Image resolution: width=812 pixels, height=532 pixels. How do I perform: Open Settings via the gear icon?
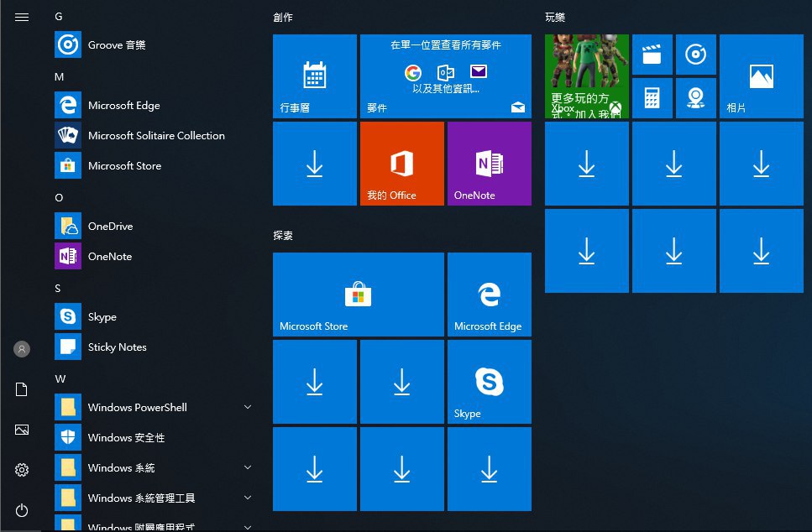point(22,470)
